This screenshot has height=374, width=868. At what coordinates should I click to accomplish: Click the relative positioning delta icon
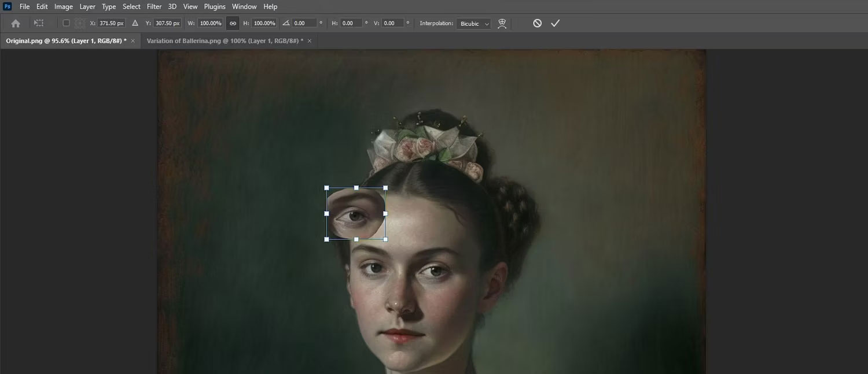134,23
